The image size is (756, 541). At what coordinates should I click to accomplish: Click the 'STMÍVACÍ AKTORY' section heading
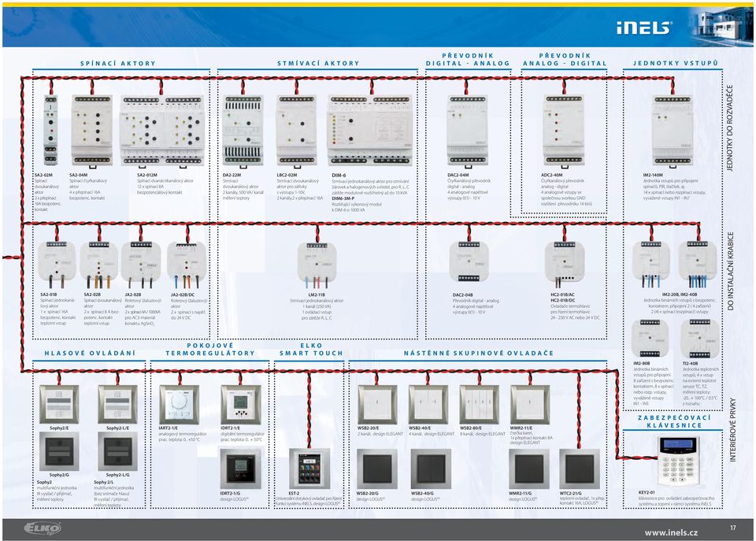click(318, 63)
